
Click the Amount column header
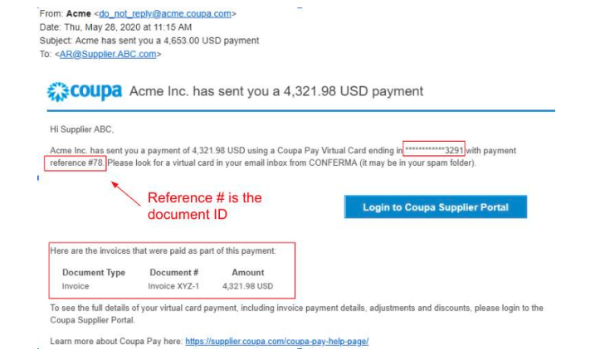tap(247, 272)
